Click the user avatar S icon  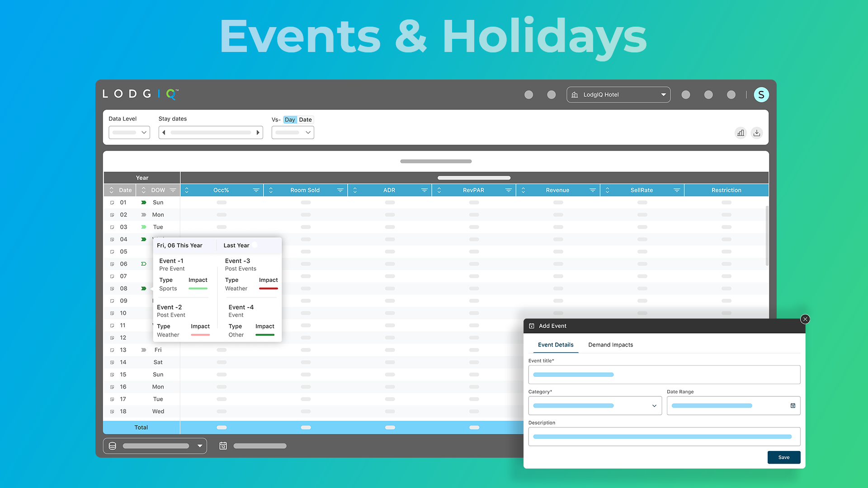pos(761,95)
